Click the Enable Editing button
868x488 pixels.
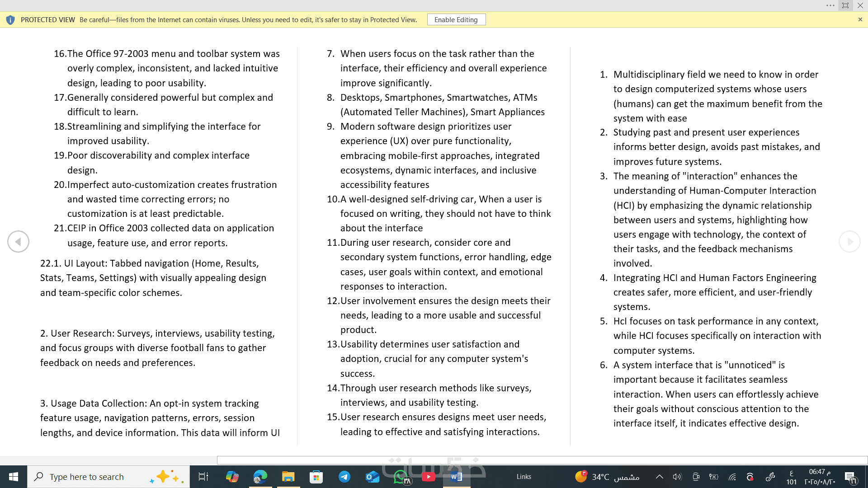(x=456, y=20)
